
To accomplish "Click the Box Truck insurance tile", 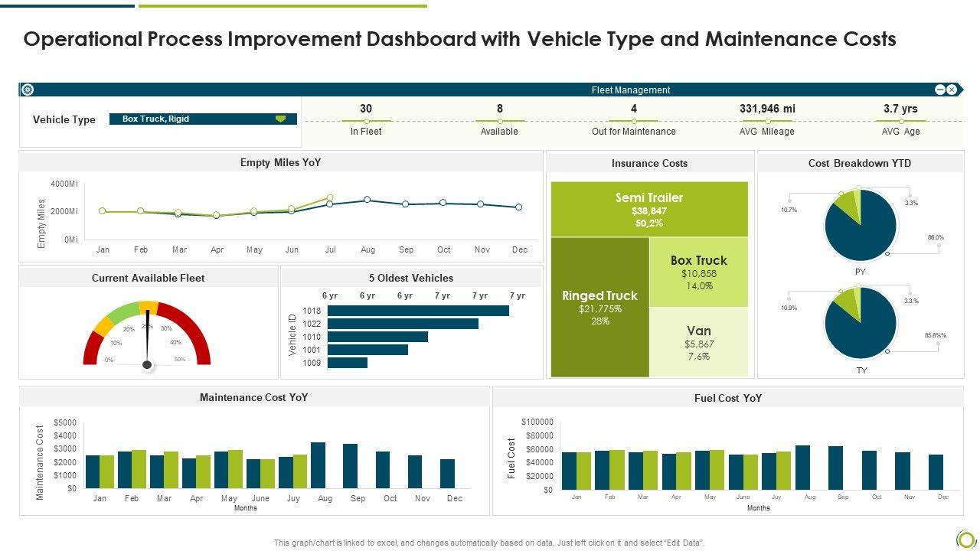I will pos(698,272).
